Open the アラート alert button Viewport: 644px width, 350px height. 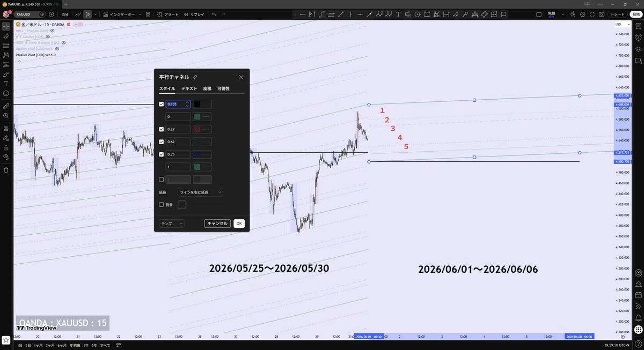[168, 14]
